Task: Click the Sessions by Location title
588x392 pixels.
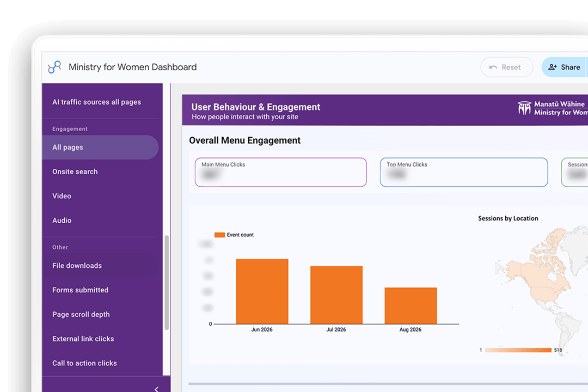Action: pos(508,218)
